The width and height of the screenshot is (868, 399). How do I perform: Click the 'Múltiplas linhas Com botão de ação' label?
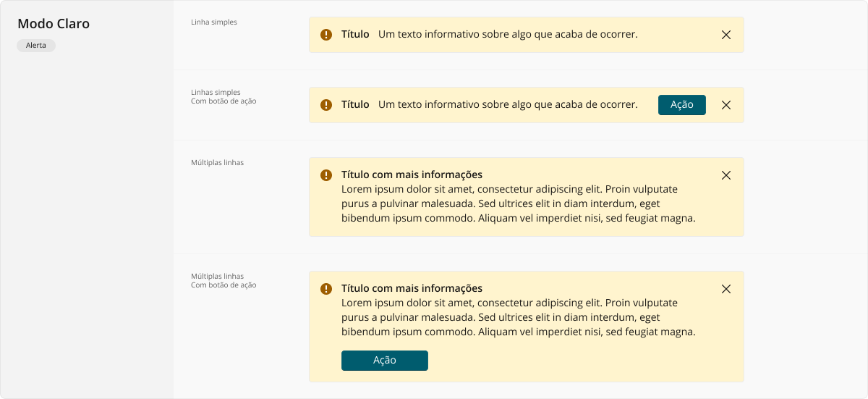click(x=224, y=281)
